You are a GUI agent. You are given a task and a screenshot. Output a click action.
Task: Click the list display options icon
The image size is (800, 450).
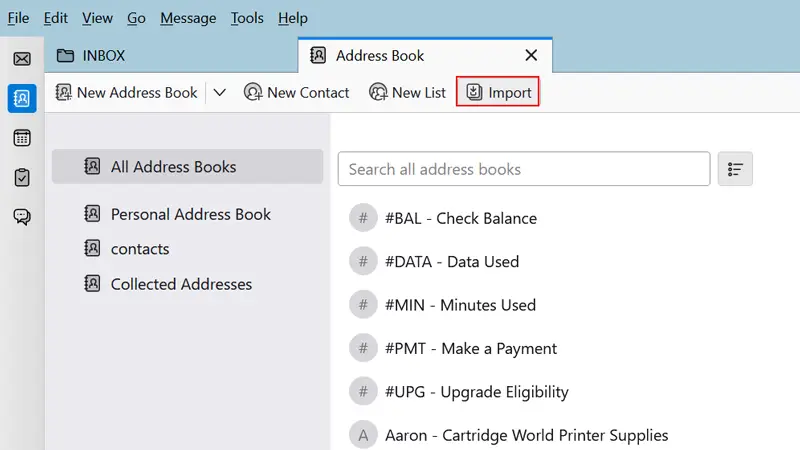point(735,169)
